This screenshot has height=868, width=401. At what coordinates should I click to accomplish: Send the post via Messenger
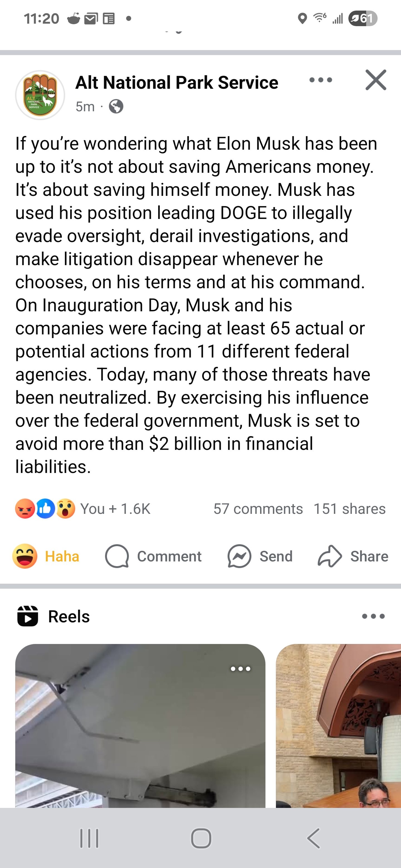tap(260, 556)
